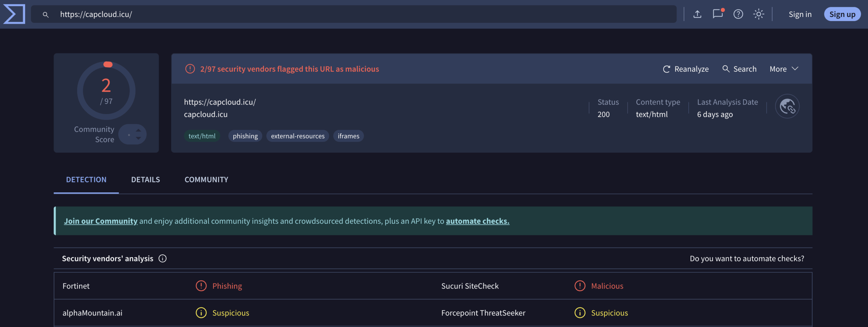The height and width of the screenshot is (327, 868).
Task: Open the automate checks link
Action: (x=477, y=221)
